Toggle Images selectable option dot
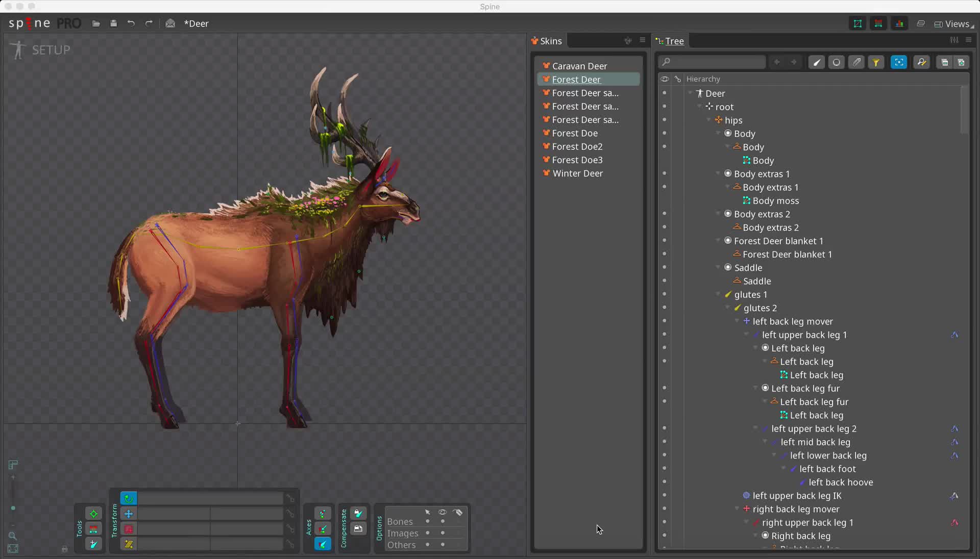This screenshot has width=980, height=559. point(427,533)
